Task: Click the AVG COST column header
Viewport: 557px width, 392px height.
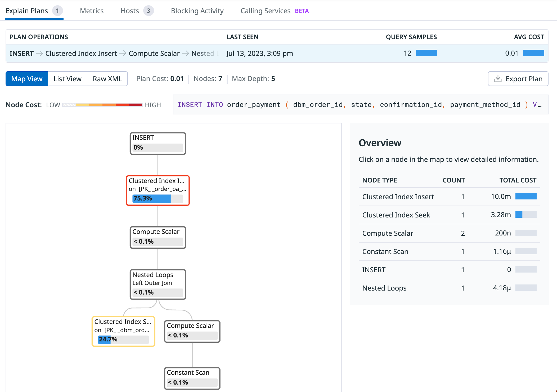Action: (529, 37)
